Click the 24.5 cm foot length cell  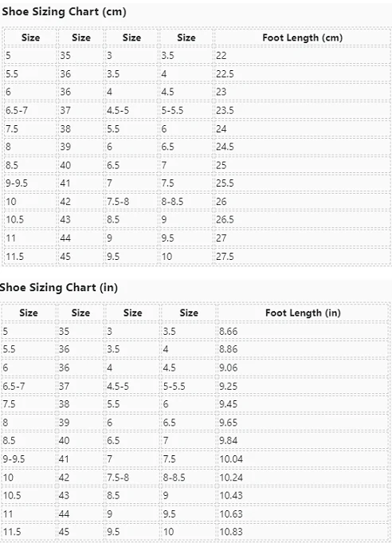click(225, 147)
